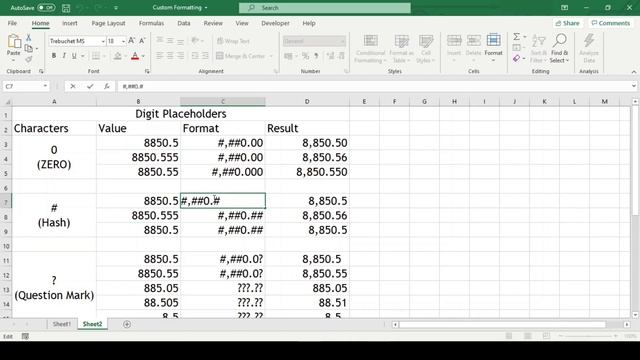This screenshot has width=640, height=360.
Task: Click the Format as Table icon
Action: pyautogui.click(x=401, y=41)
